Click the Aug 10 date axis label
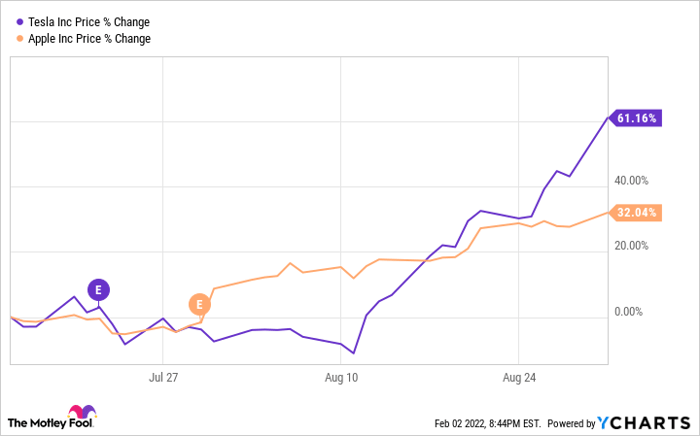This screenshot has width=700, height=436. click(341, 379)
